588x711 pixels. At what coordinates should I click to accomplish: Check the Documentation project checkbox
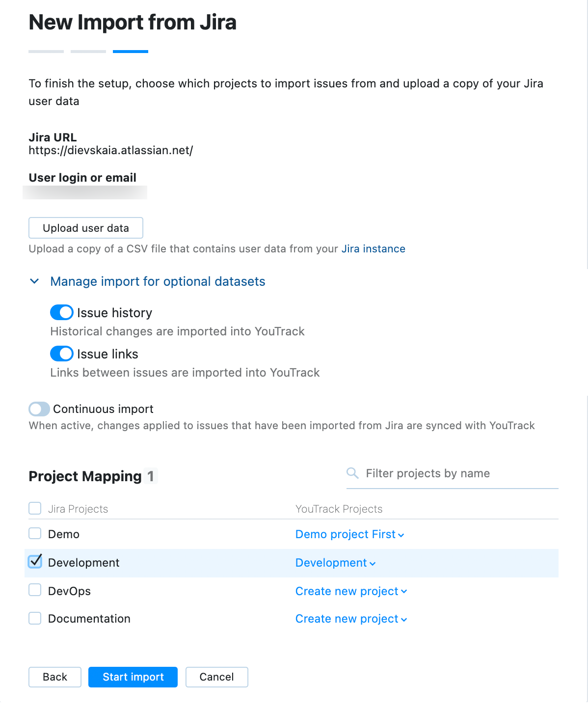point(34,618)
